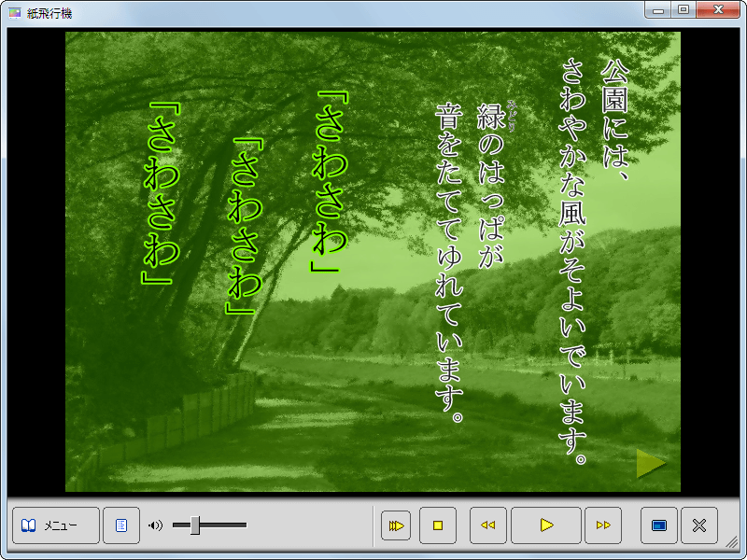Image resolution: width=747 pixels, height=560 pixels.
Task: Click the document page list icon
Action: (121, 525)
